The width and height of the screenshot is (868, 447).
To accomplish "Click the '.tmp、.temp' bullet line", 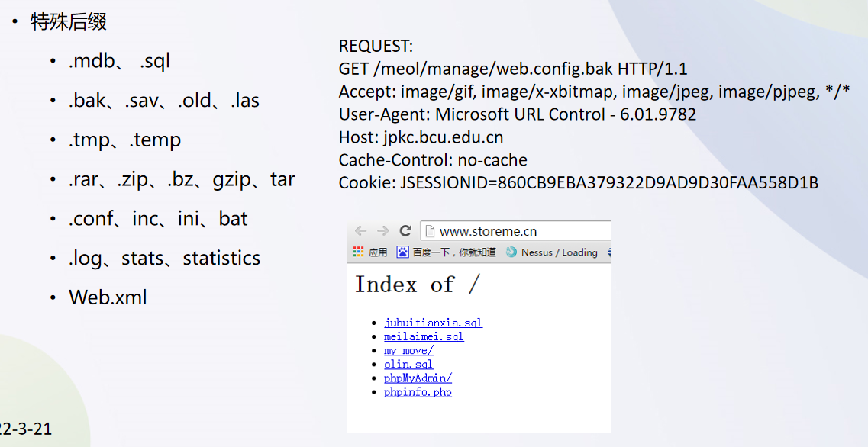I will (124, 140).
